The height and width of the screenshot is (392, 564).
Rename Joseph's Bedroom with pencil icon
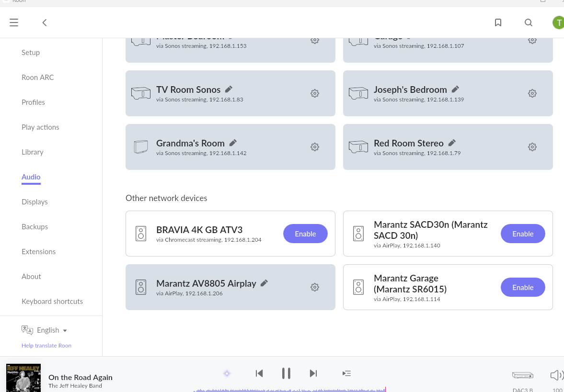(x=455, y=89)
